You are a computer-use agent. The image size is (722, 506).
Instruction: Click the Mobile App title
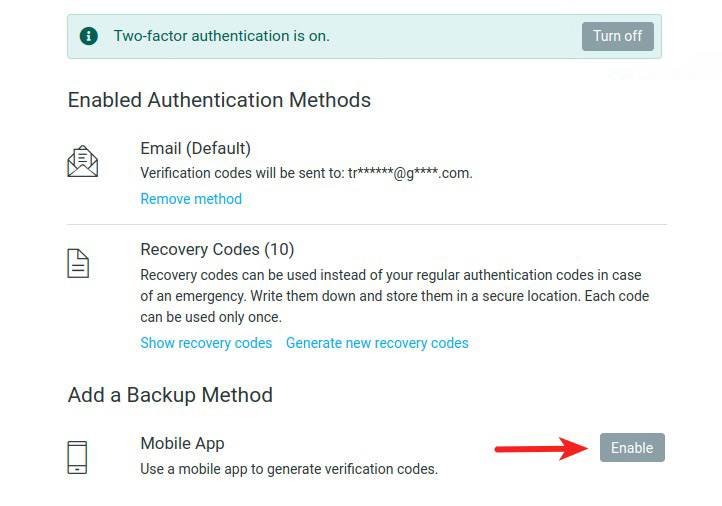[182, 443]
